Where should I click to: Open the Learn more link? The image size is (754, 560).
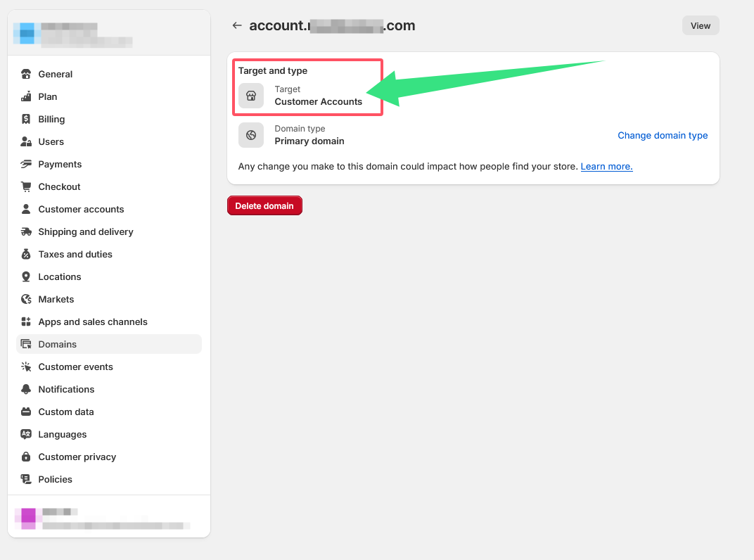(x=606, y=166)
